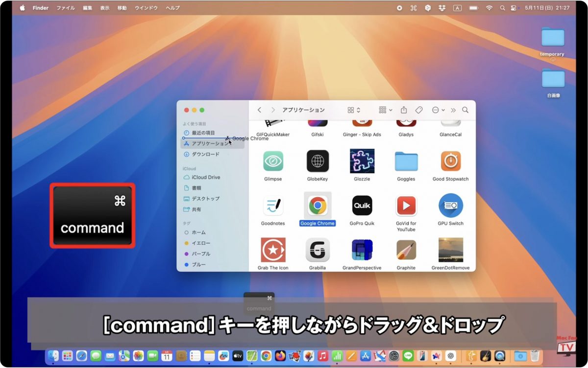
Task: Open the 移動 menu
Action: coord(122,8)
